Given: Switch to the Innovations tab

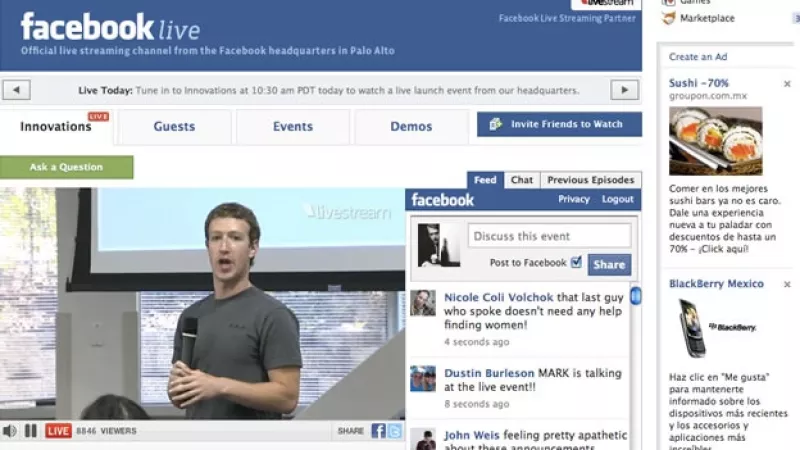Looking at the screenshot, I should (56, 127).
